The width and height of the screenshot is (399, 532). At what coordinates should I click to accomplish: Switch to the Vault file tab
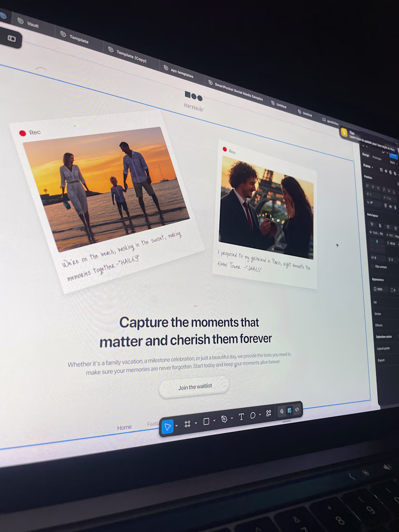pyautogui.click(x=29, y=23)
